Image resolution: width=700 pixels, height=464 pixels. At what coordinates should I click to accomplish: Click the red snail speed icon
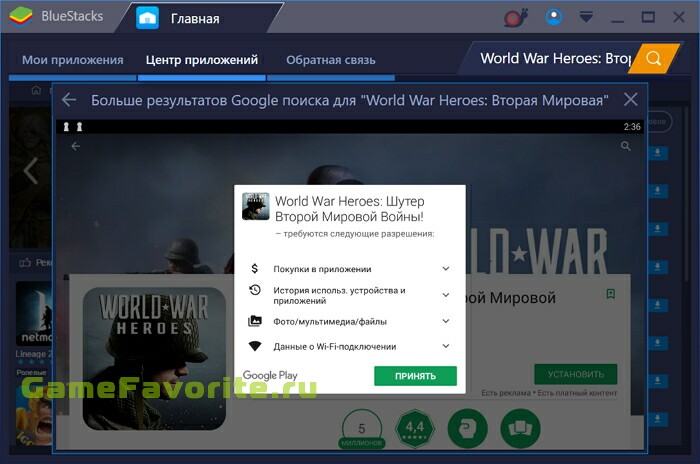click(516, 18)
